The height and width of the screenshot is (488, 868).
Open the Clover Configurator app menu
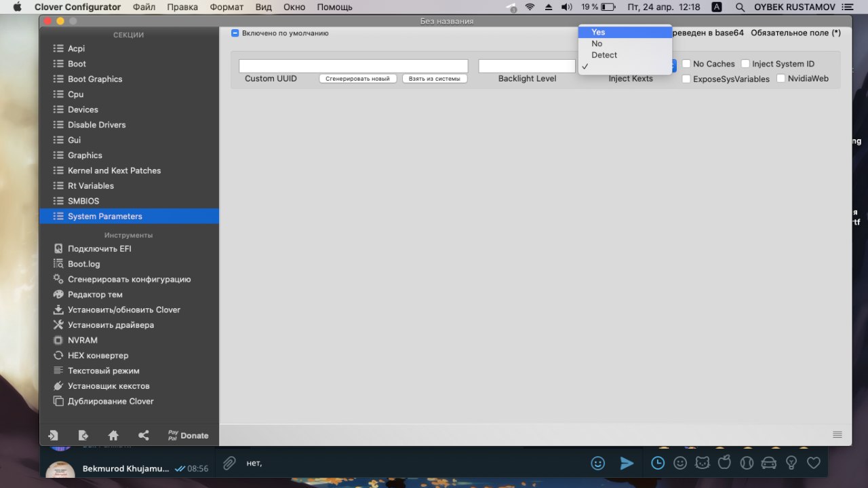(x=77, y=7)
